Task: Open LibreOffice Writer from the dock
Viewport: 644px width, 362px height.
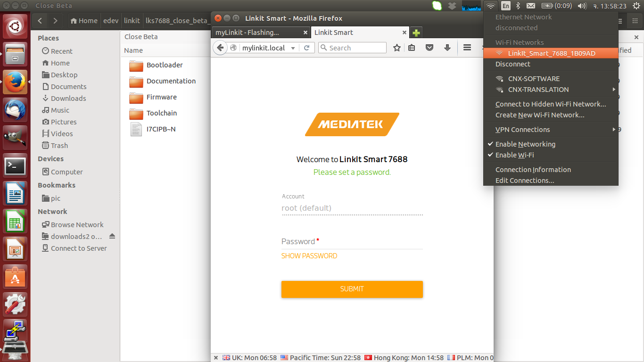Action: (15, 193)
